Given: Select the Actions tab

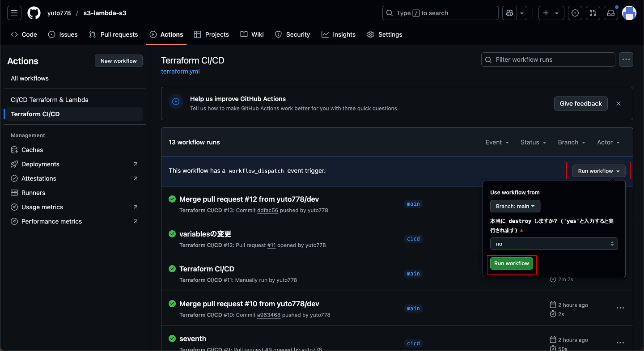Looking at the screenshot, I should point(166,34).
